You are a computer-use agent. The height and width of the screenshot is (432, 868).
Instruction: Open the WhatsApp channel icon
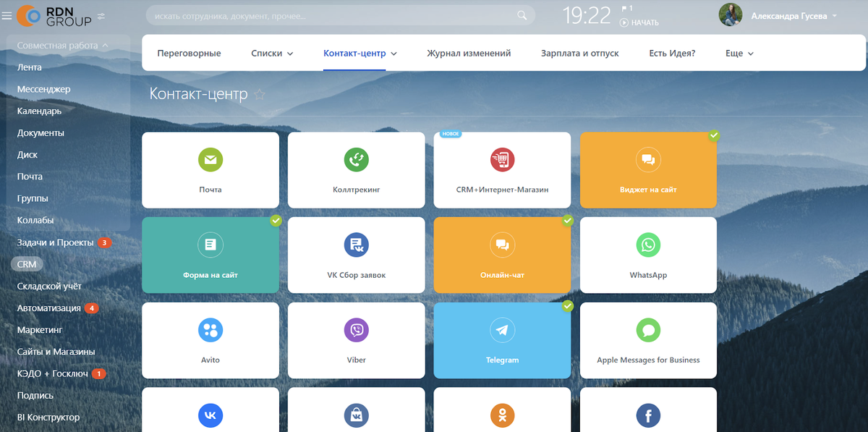click(x=648, y=245)
